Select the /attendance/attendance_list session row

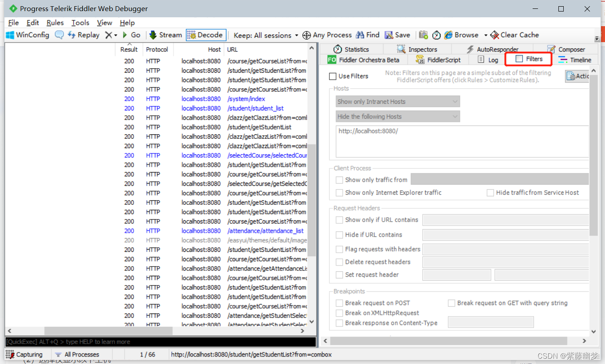(x=156, y=231)
